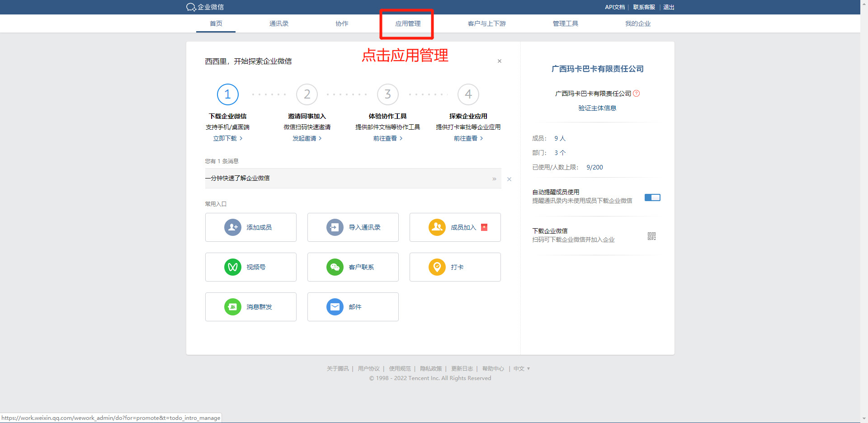Click the orange 成员加入 people icon
The image size is (868, 423).
click(x=437, y=227)
